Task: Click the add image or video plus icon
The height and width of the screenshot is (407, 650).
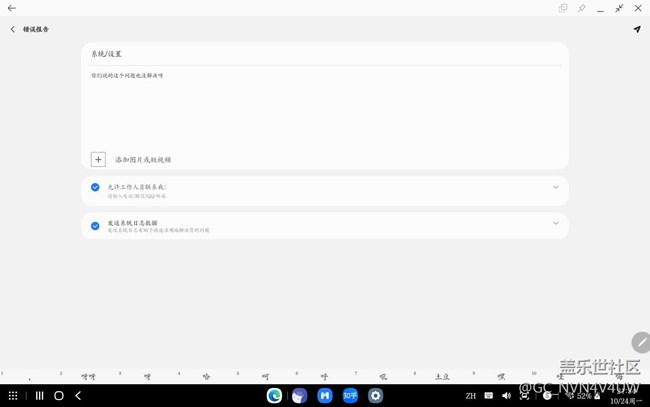Action: (x=98, y=159)
